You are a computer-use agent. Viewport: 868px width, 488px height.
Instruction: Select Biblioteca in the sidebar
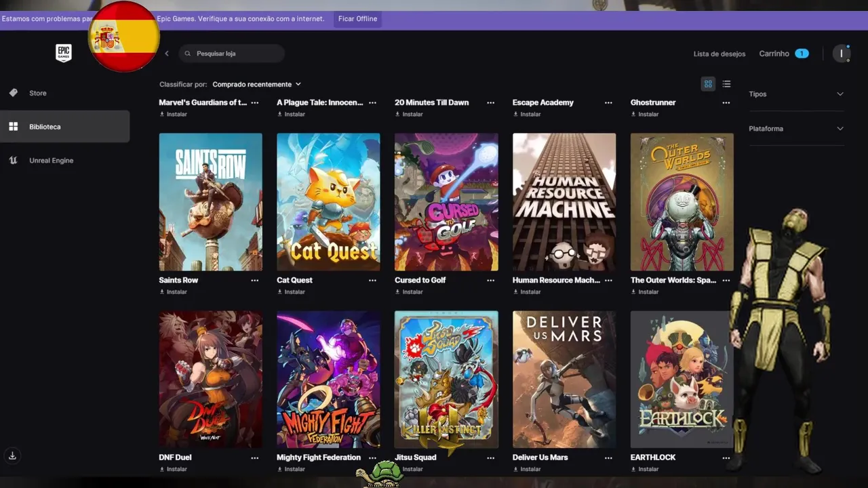pyautogui.click(x=64, y=127)
